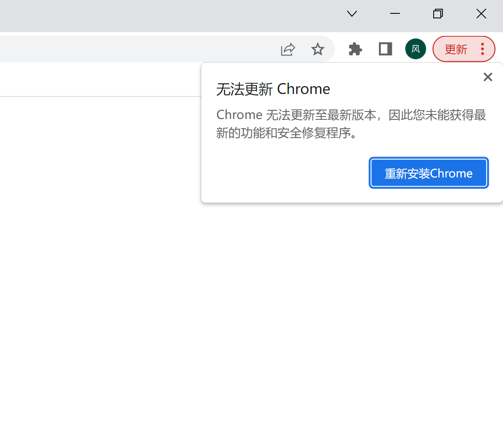This screenshot has width=503, height=448.
Task: Click the red 更新 update indicator
Action: point(456,49)
